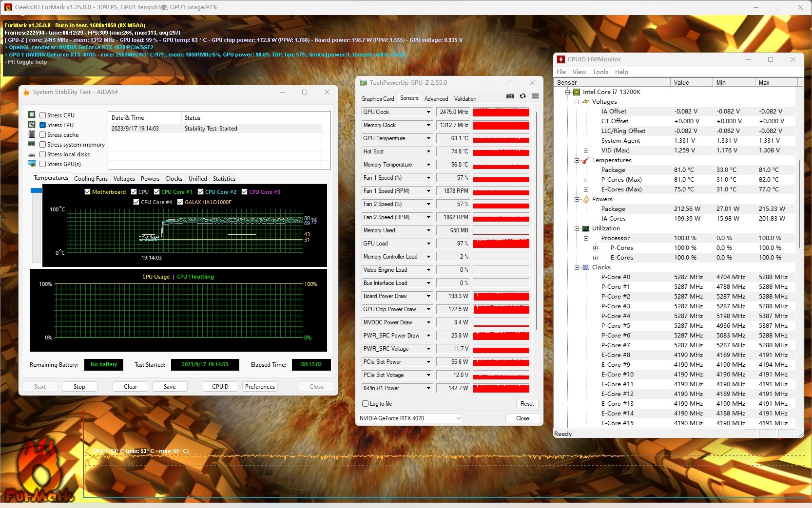Viewport: 812px width, 508px height.
Task: Open the Graphics Card tab in GPU-Z
Action: (x=378, y=99)
